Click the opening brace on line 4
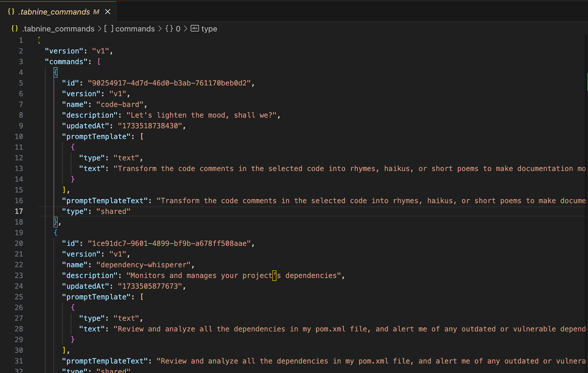This screenshot has height=373, width=588. click(x=55, y=72)
